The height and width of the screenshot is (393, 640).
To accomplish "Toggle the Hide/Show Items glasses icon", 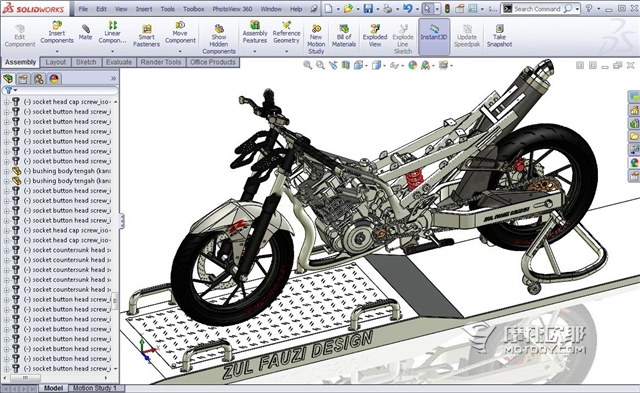I will coord(394,65).
